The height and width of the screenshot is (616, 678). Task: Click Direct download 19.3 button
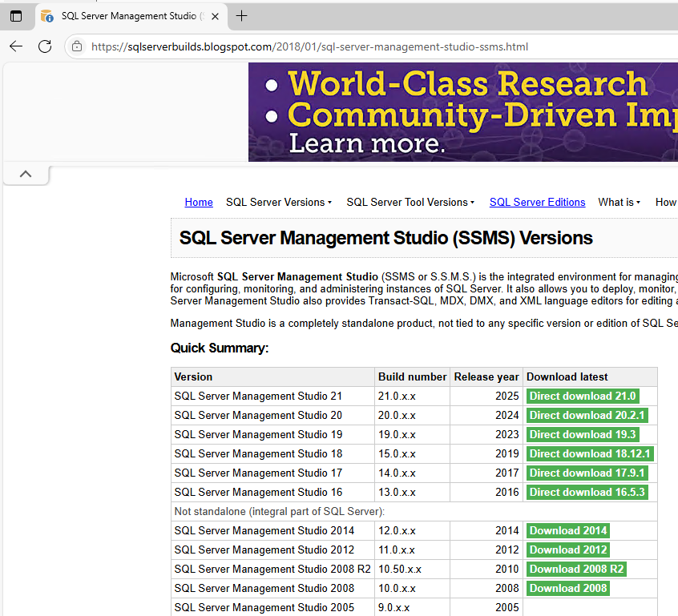583,434
